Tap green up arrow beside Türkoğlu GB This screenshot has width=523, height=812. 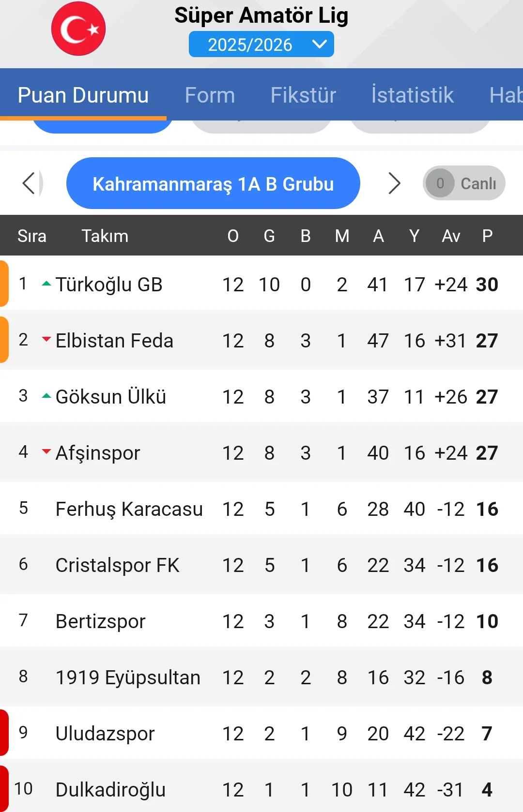(x=46, y=284)
